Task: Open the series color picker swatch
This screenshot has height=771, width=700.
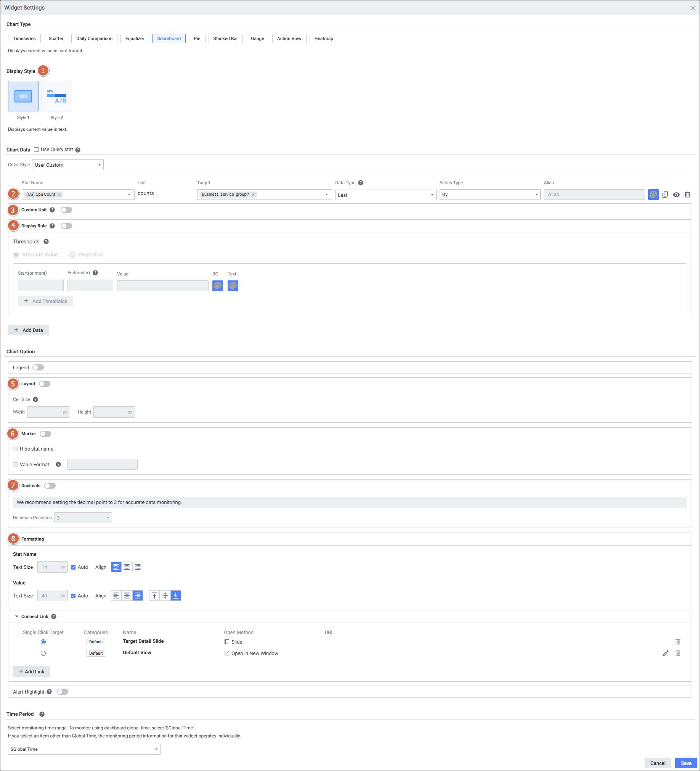Action: pyautogui.click(x=653, y=195)
